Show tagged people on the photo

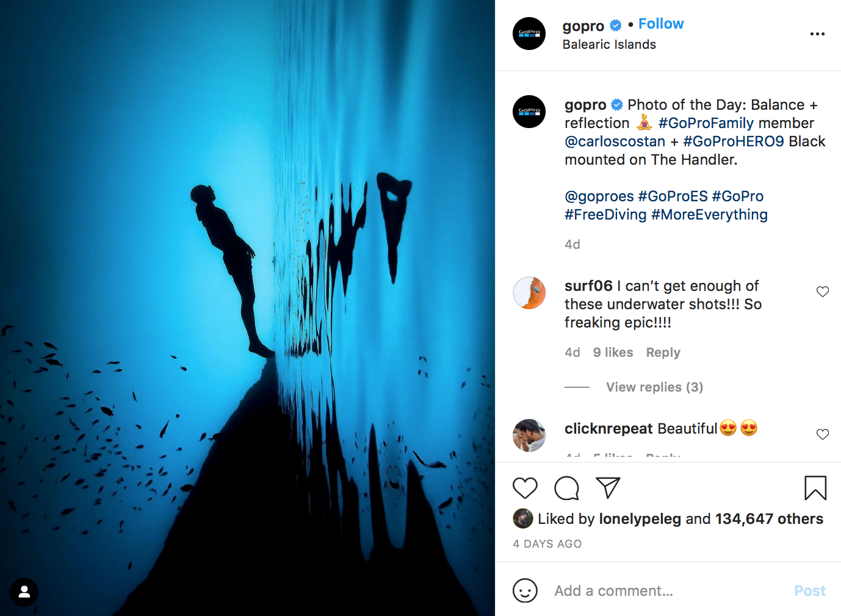coord(24,592)
